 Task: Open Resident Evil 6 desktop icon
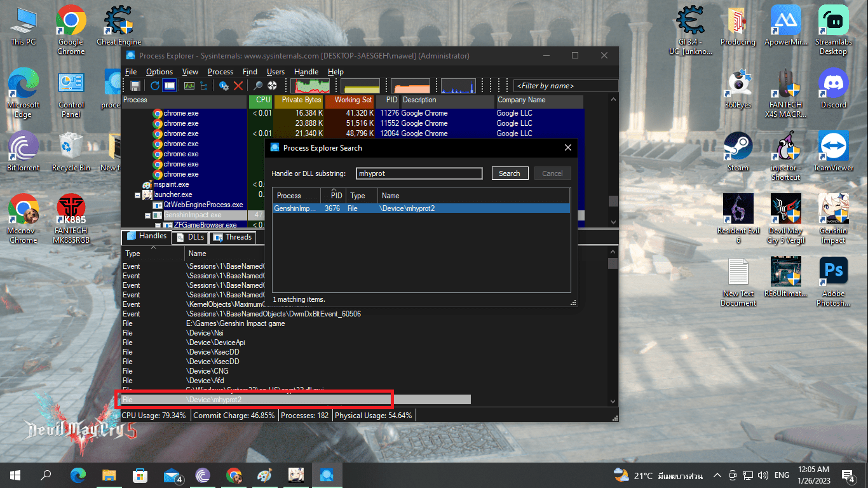pyautogui.click(x=738, y=219)
